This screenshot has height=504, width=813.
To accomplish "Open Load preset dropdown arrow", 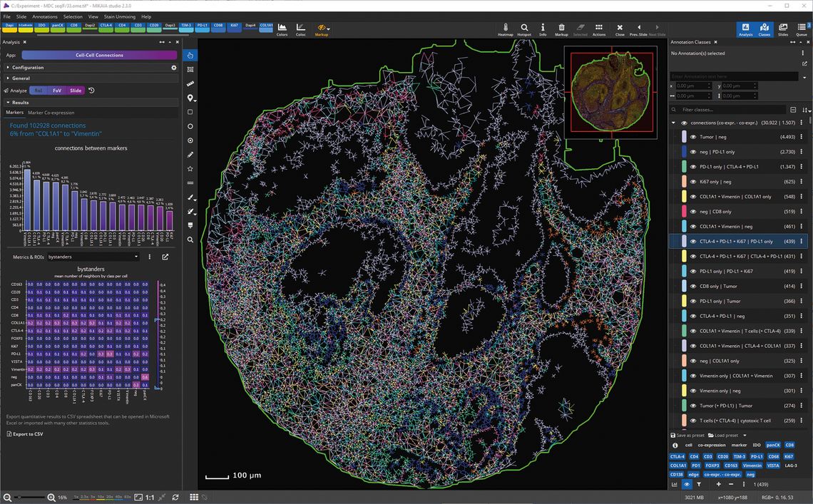I will coord(745,435).
